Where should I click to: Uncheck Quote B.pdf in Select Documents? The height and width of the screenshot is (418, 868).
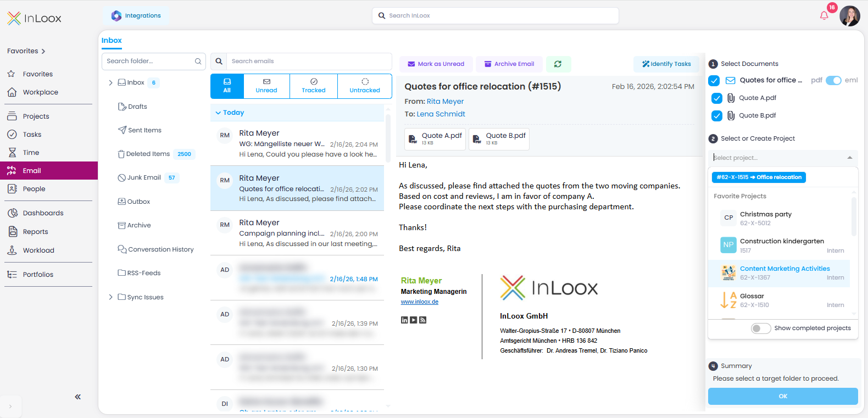(x=717, y=116)
